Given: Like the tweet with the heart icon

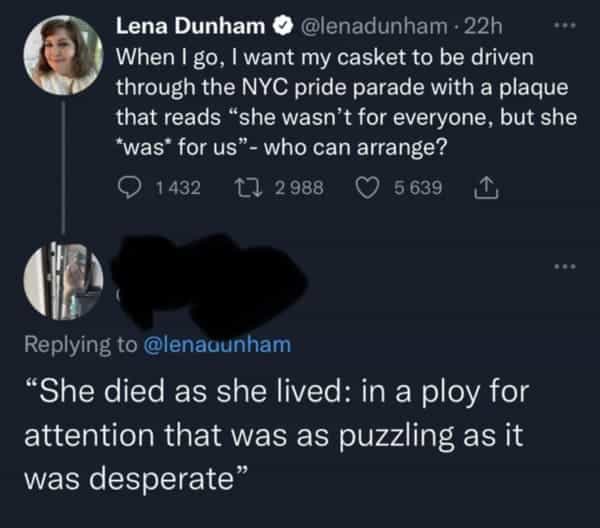Looking at the screenshot, I should (x=371, y=186).
